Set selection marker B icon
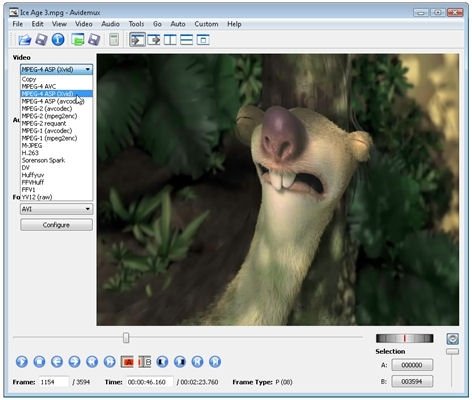This screenshot has height=400, width=472. pyautogui.click(x=145, y=362)
